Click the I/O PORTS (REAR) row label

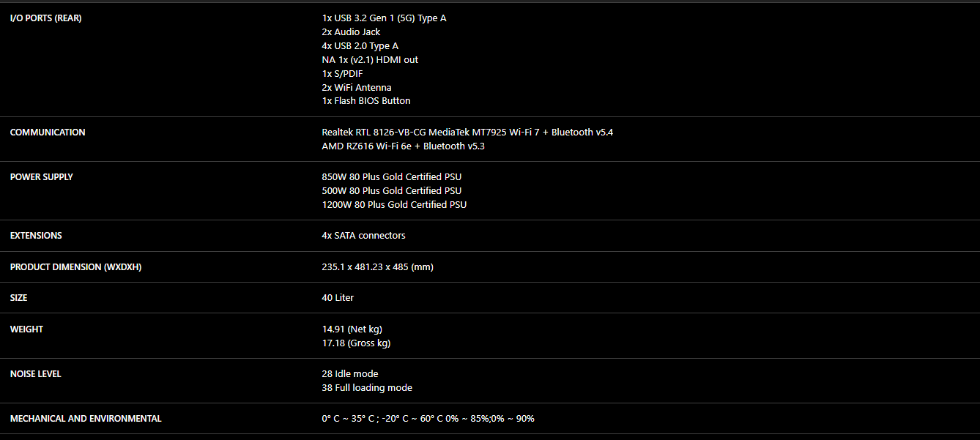pyautogui.click(x=45, y=18)
